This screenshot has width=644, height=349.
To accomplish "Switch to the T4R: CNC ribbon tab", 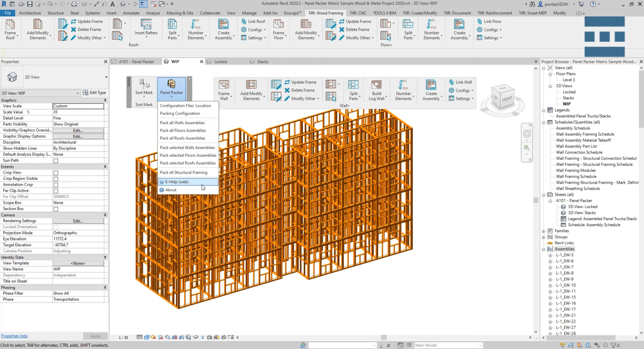I will click(x=358, y=13).
